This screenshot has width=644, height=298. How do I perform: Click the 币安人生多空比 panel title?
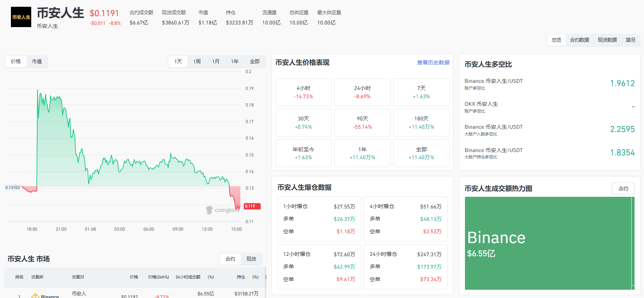488,64
